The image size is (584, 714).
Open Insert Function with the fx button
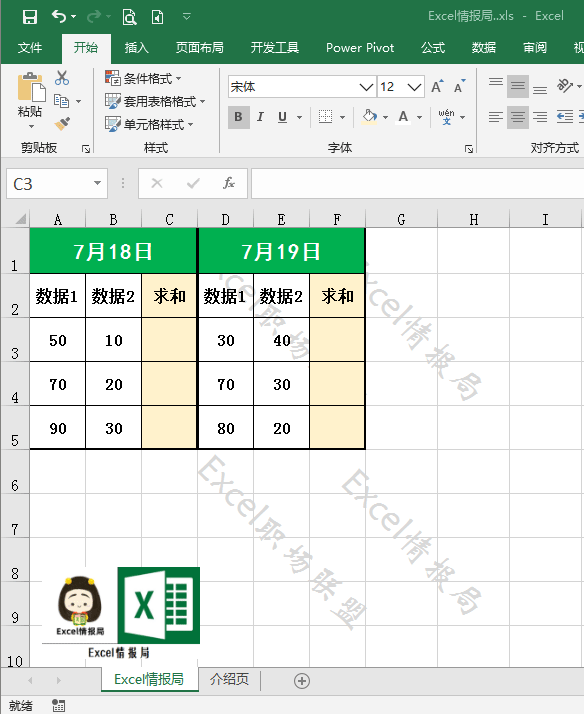(x=229, y=183)
